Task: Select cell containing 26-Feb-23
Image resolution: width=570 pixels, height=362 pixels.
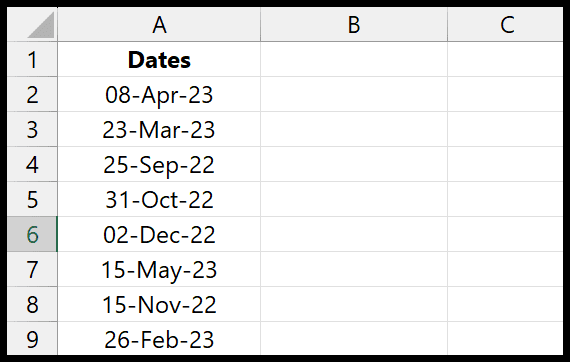Action: tap(159, 338)
